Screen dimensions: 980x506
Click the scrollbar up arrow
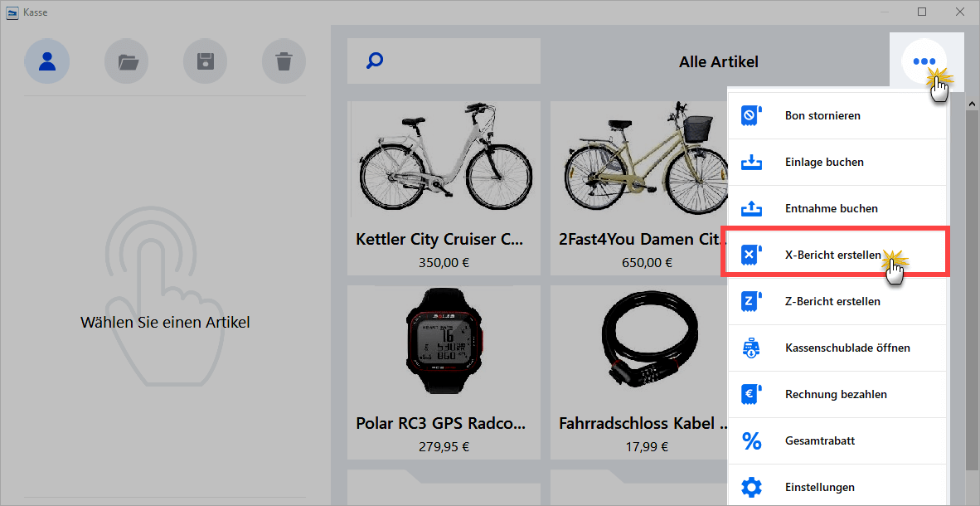(x=973, y=103)
